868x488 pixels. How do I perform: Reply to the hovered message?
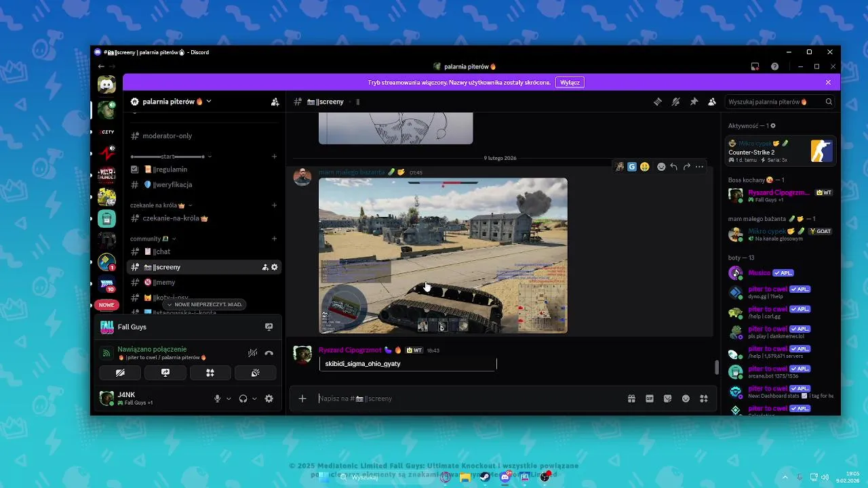[x=673, y=167]
